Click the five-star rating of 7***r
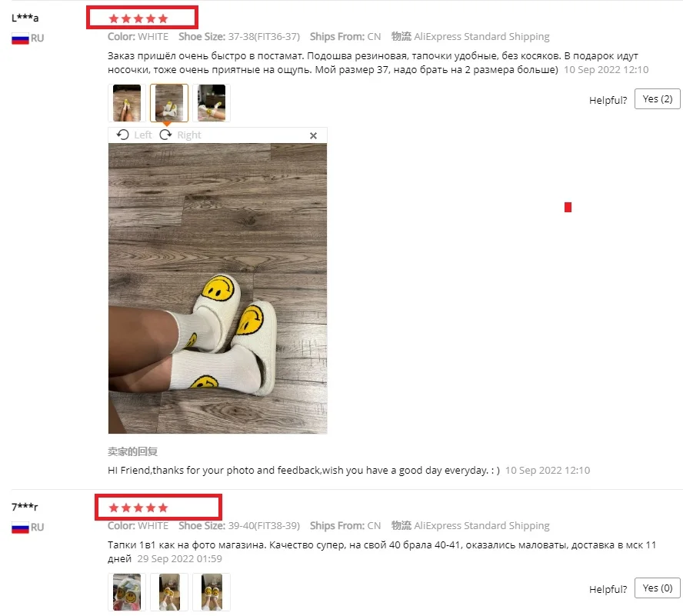This screenshot has height=616, width=683. point(138,508)
